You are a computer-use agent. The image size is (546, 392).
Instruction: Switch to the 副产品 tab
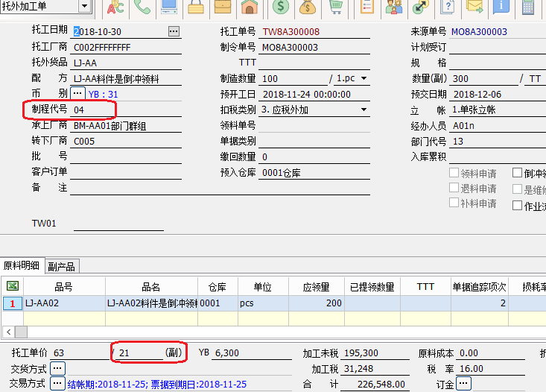click(x=62, y=267)
